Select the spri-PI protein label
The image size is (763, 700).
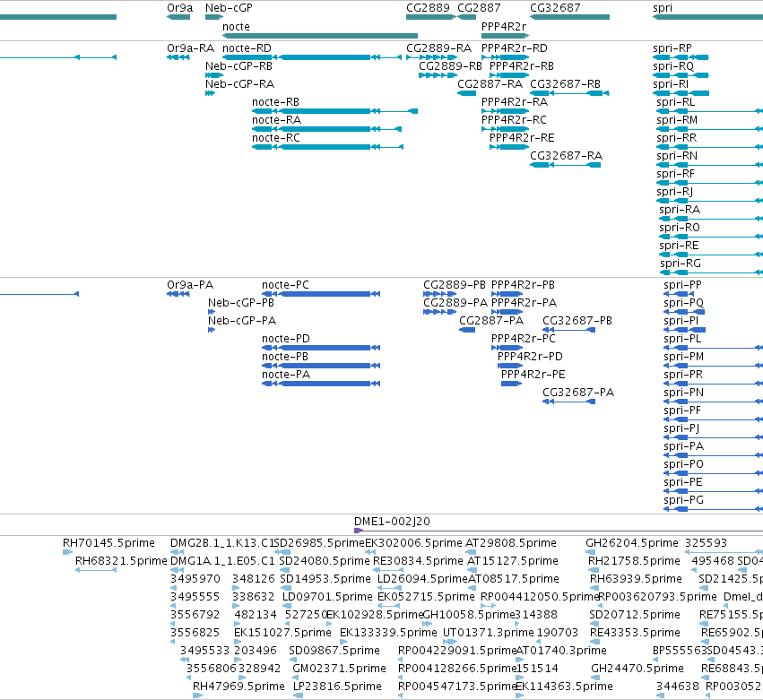(x=681, y=321)
